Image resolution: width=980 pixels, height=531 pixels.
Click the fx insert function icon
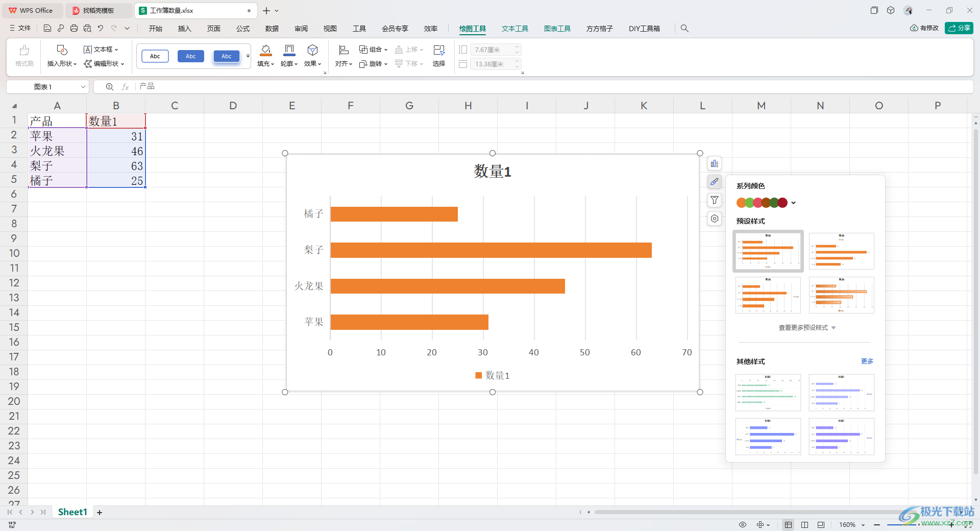(x=125, y=87)
